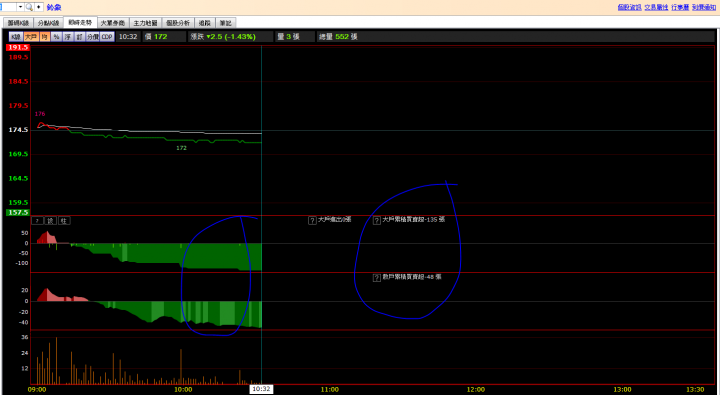Click the 浮 toolbar button
The height and width of the screenshot is (395, 720).
point(68,37)
